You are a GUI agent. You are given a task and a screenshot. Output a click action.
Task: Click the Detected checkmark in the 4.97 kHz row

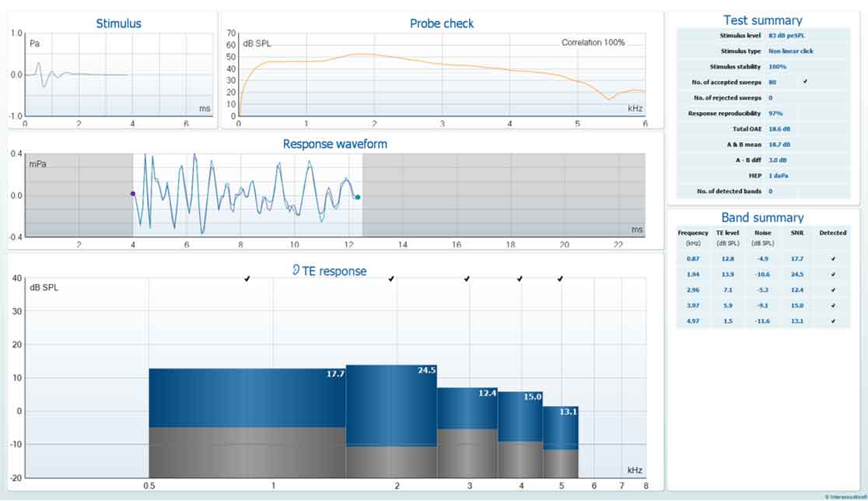(832, 321)
